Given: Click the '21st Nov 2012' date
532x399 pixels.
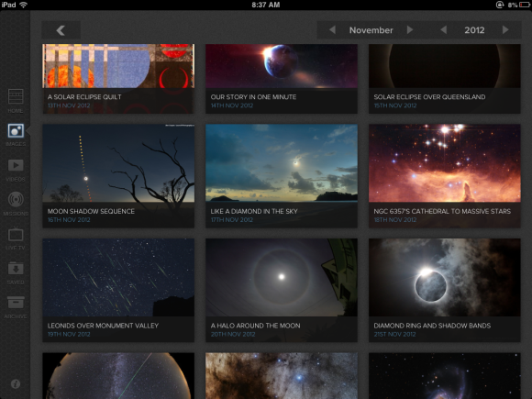Looking at the screenshot, I should (395, 334).
